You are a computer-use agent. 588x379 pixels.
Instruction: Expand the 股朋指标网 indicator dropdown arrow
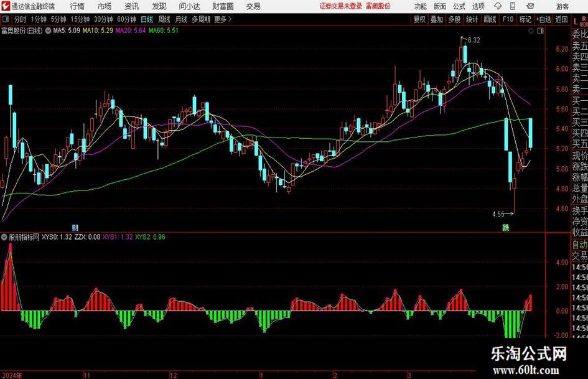pos(4,237)
